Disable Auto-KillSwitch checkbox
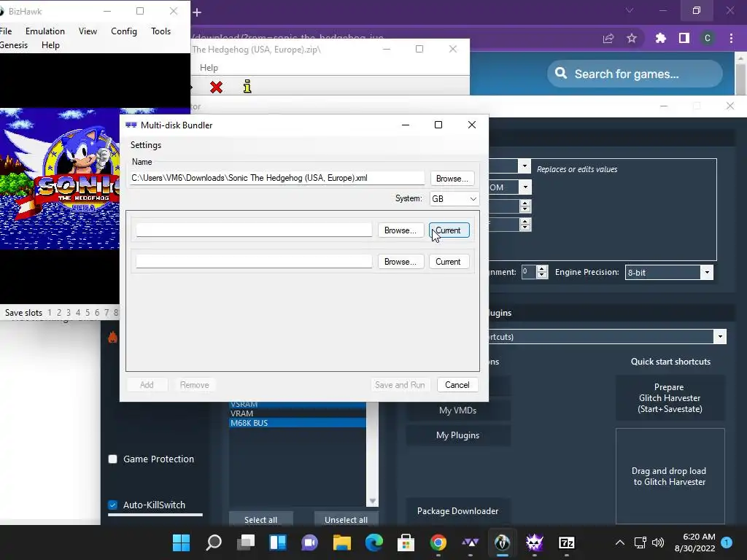The height and width of the screenshot is (560, 747). (x=113, y=505)
